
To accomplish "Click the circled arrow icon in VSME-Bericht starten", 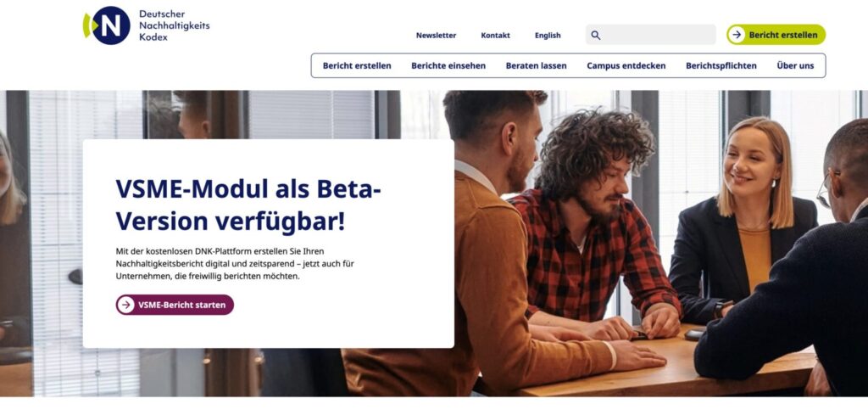I will pos(126,305).
